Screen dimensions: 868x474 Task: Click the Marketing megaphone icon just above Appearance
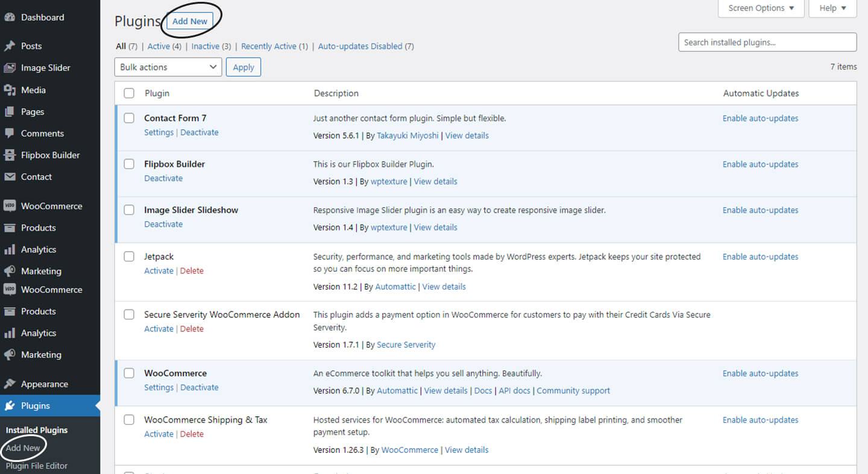pos(10,355)
